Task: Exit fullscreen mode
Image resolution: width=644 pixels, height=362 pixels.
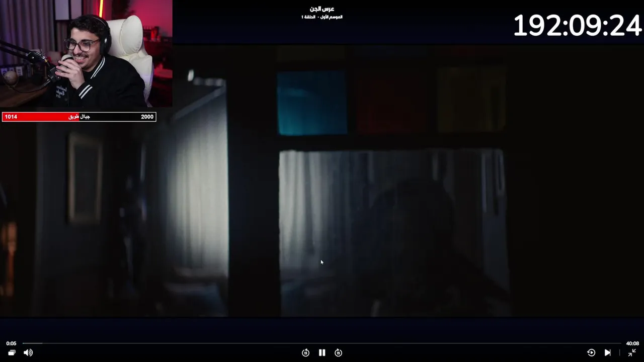Action: click(x=632, y=353)
